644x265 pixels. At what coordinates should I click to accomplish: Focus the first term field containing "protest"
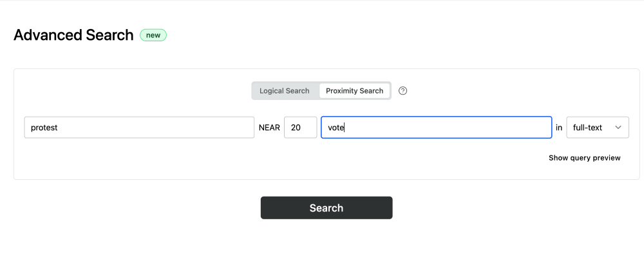coord(139,128)
